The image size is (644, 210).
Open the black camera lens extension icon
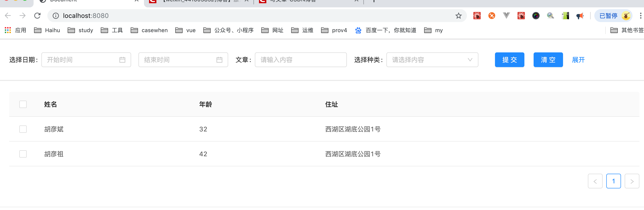(536, 16)
